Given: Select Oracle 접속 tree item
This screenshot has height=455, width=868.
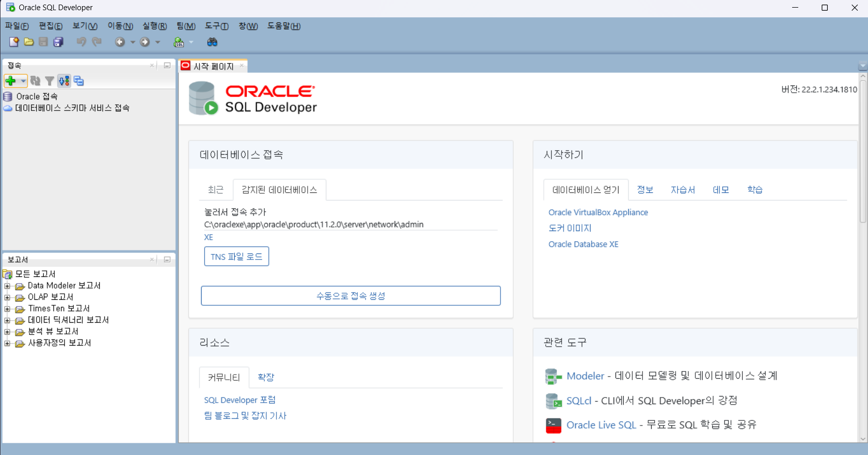Looking at the screenshot, I should [37, 96].
